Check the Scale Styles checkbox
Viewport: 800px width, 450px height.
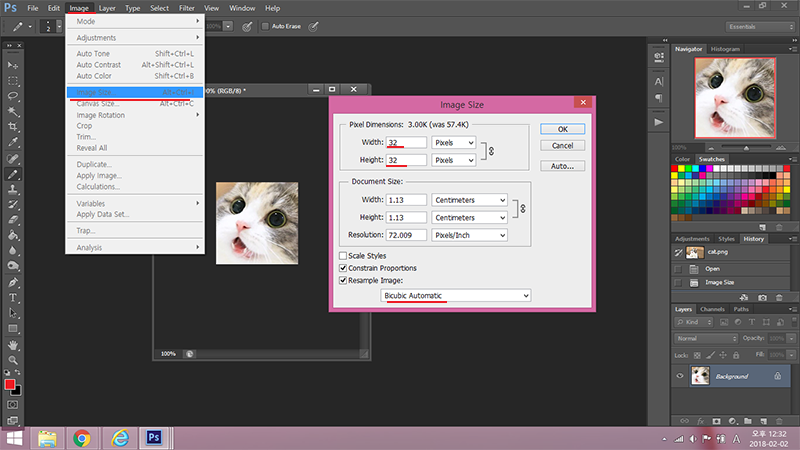click(343, 256)
